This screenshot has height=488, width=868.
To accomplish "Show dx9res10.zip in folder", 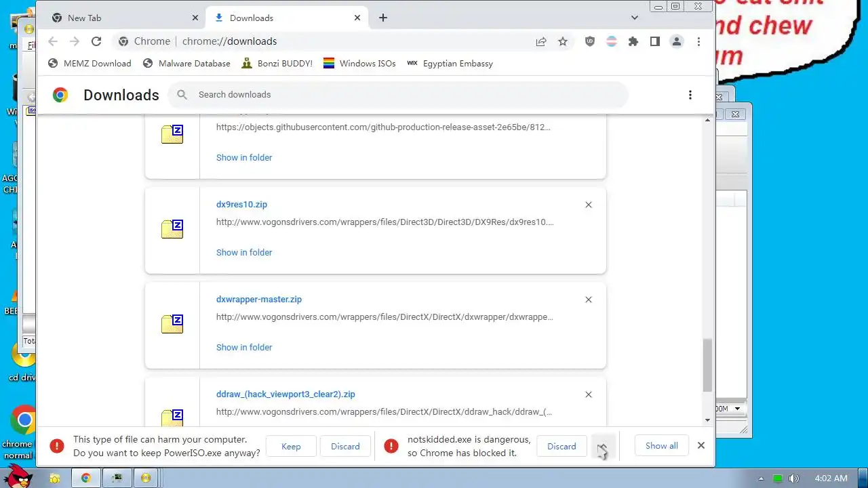I will (x=244, y=252).
